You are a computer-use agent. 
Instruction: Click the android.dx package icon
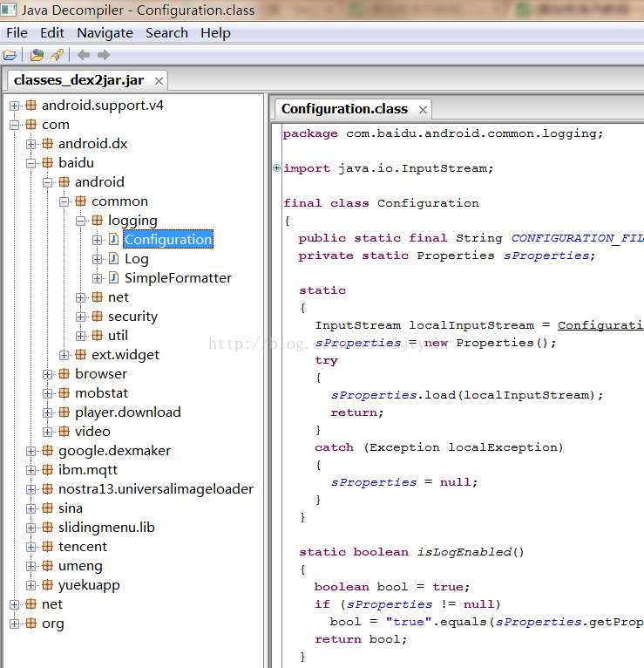(x=48, y=144)
